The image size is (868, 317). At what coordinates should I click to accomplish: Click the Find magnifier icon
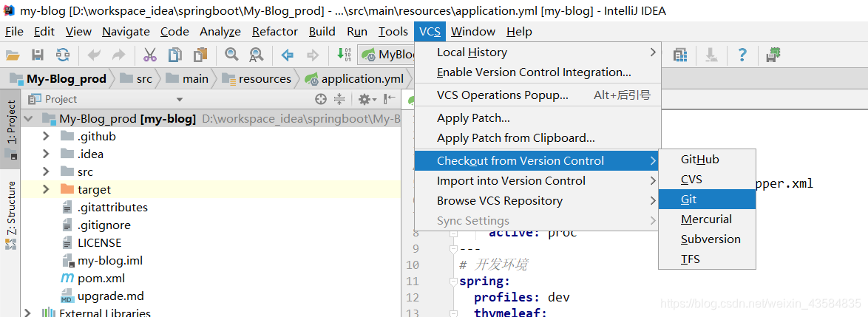tap(231, 55)
